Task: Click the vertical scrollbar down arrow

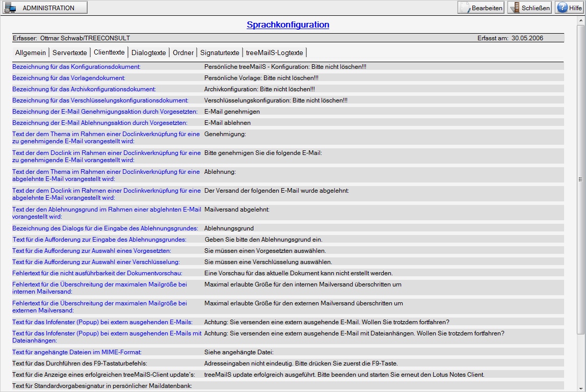Action: tap(580, 387)
